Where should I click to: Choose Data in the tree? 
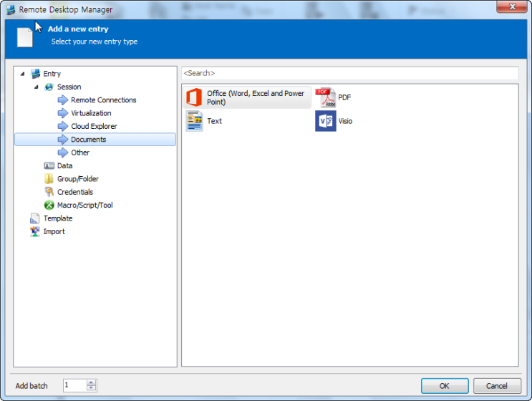(x=64, y=166)
